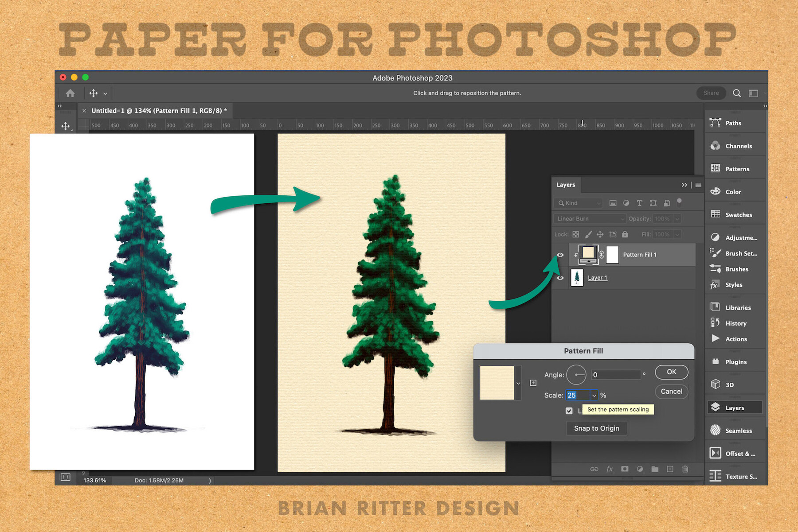798x532 pixels.
Task: Open the Channels panel
Action: (737, 146)
